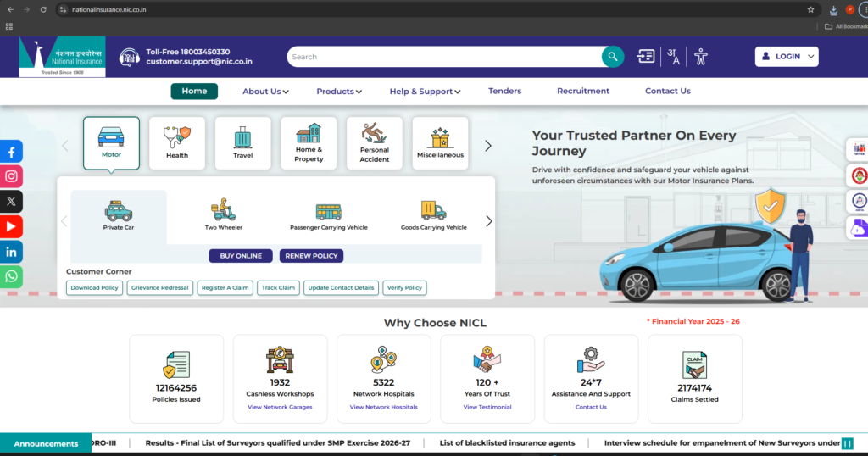Click the Policies Issued card
Image resolution: width=868 pixels, height=456 pixels.
pos(176,379)
